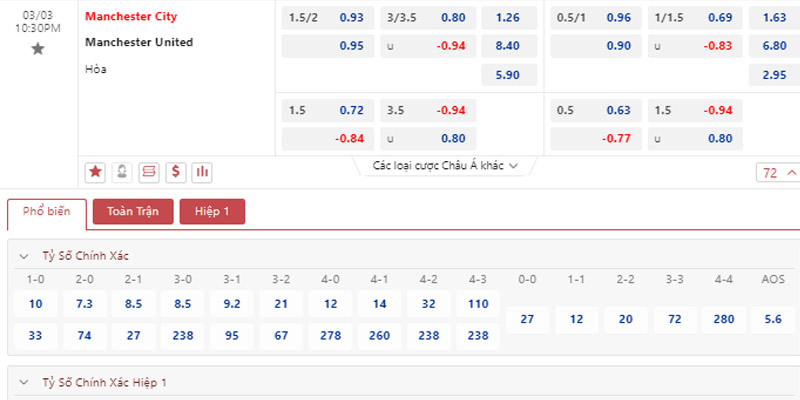The width and height of the screenshot is (800, 400).
Task: Select first-half draw odds 2.95
Action: (774, 75)
